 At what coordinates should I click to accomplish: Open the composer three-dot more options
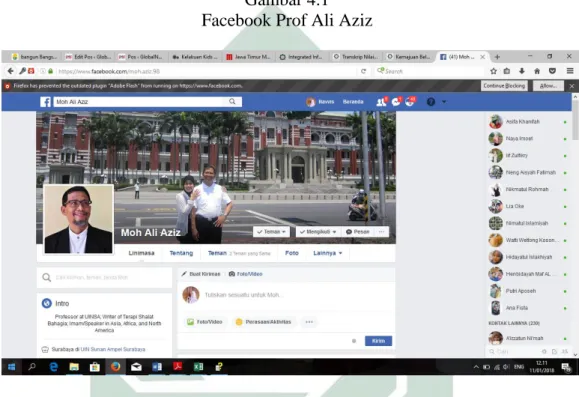click(x=309, y=322)
